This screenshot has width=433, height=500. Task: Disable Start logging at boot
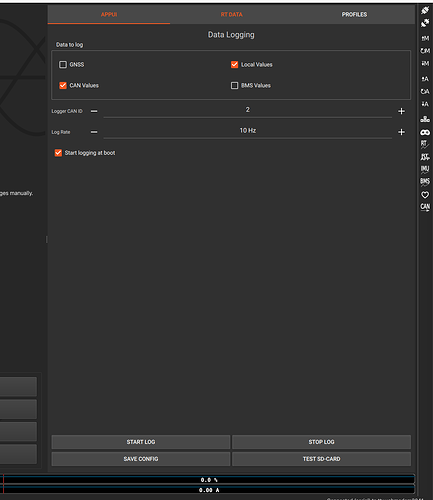coord(58,153)
